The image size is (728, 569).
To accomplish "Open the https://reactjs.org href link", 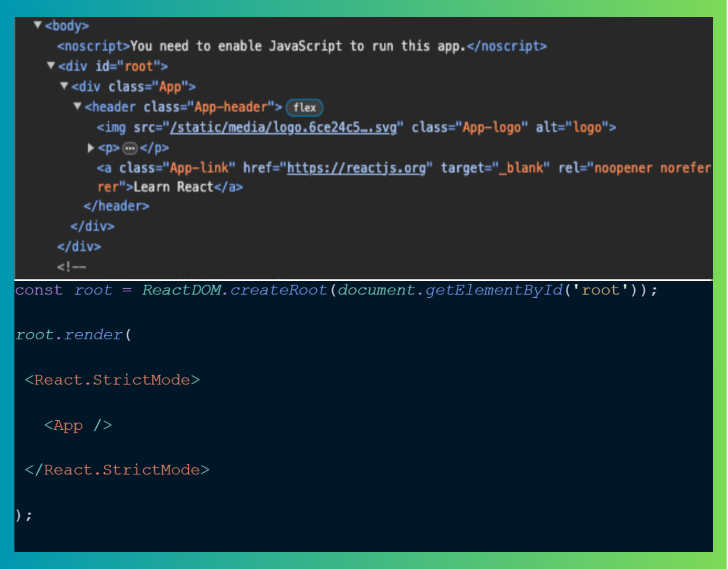I will click(x=356, y=168).
